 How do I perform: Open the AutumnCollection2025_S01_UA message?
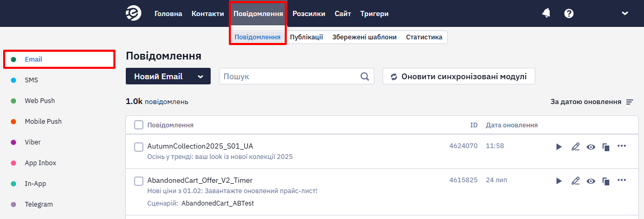[x=200, y=146]
